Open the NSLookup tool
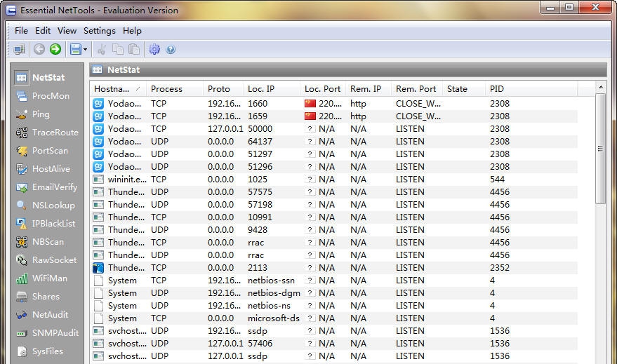 (53, 205)
